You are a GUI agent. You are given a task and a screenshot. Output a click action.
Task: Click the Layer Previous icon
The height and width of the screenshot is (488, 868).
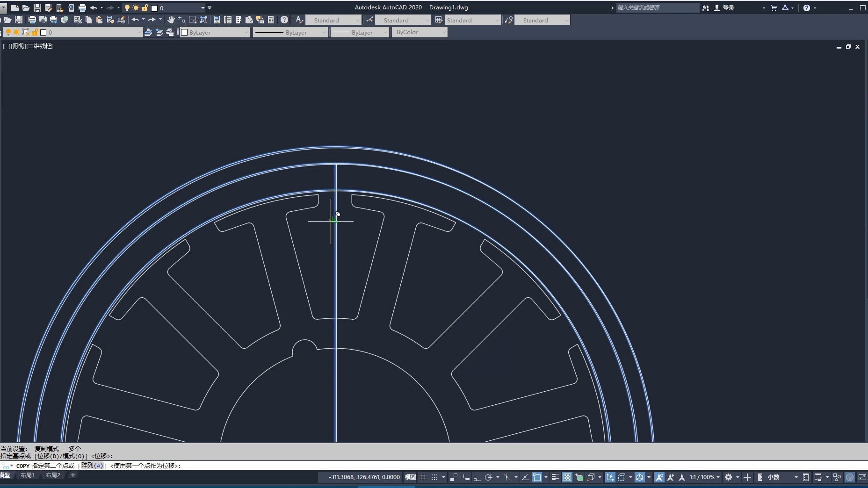[159, 32]
